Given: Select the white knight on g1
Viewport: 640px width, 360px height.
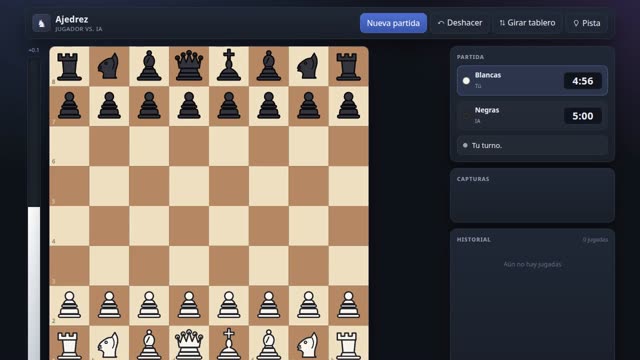Looking at the screenshot, I should click(308, 345).
